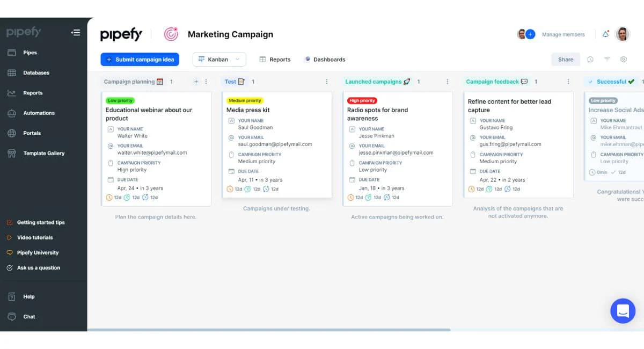Click Manage members
Viewport: 644px width, 349px height.
[x=563, y=34]
